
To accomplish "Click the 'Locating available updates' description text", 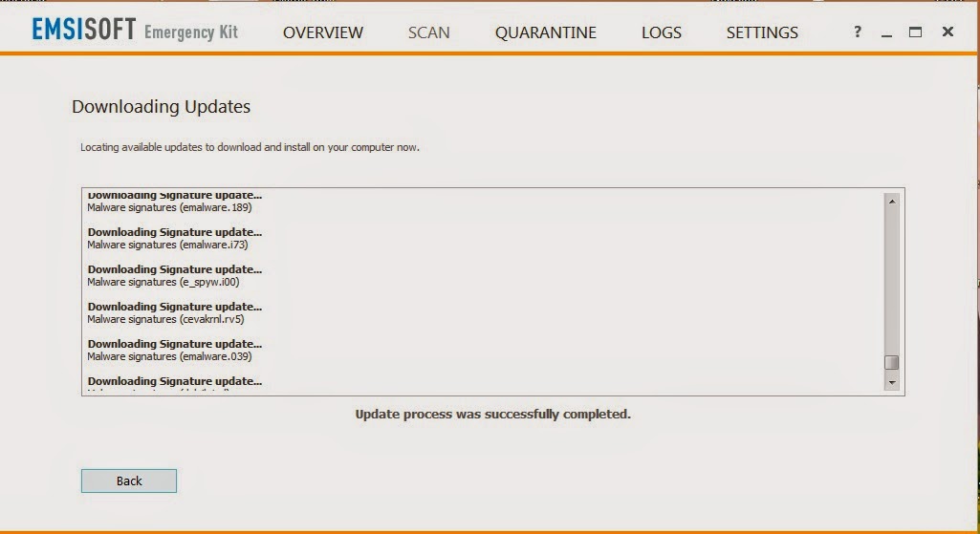I will [x=250, y=147].
